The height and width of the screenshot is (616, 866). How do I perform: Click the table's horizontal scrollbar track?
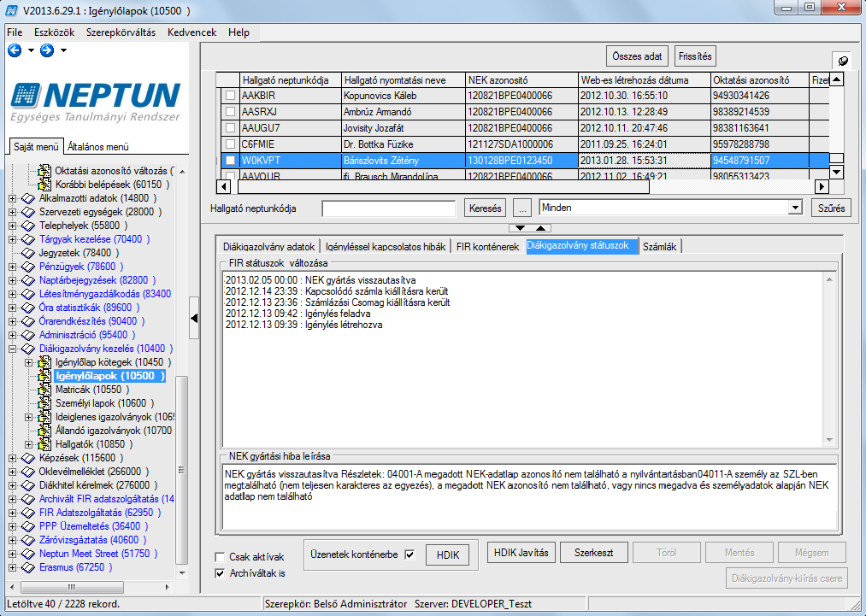pyautogui.click(x=732, y=186)
